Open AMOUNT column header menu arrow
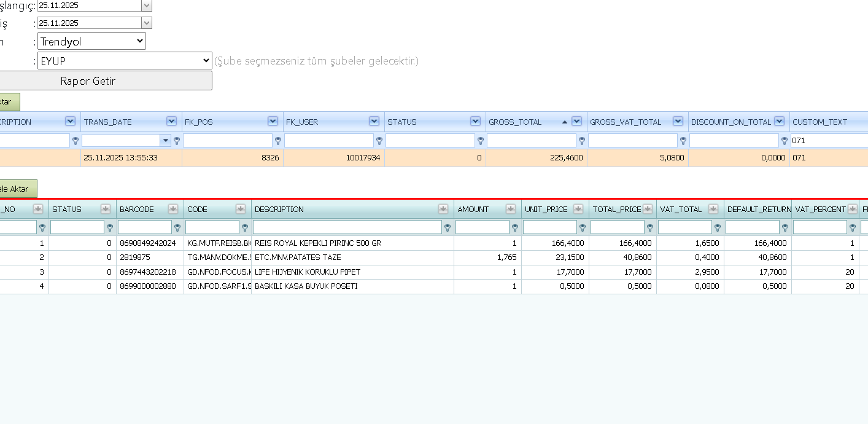 point(511,209)
